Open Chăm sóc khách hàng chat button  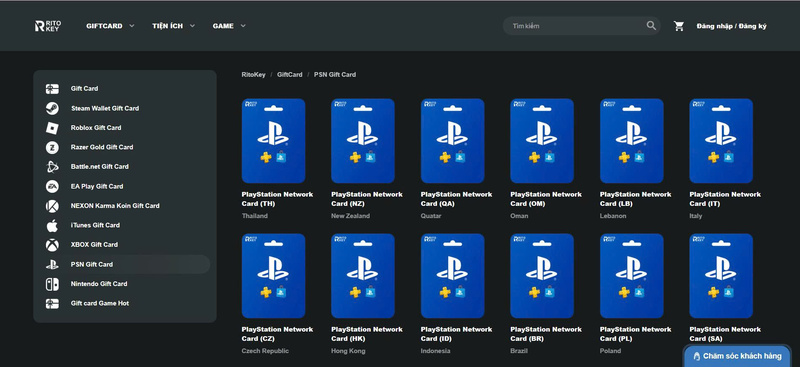click(x=737, y=356)
